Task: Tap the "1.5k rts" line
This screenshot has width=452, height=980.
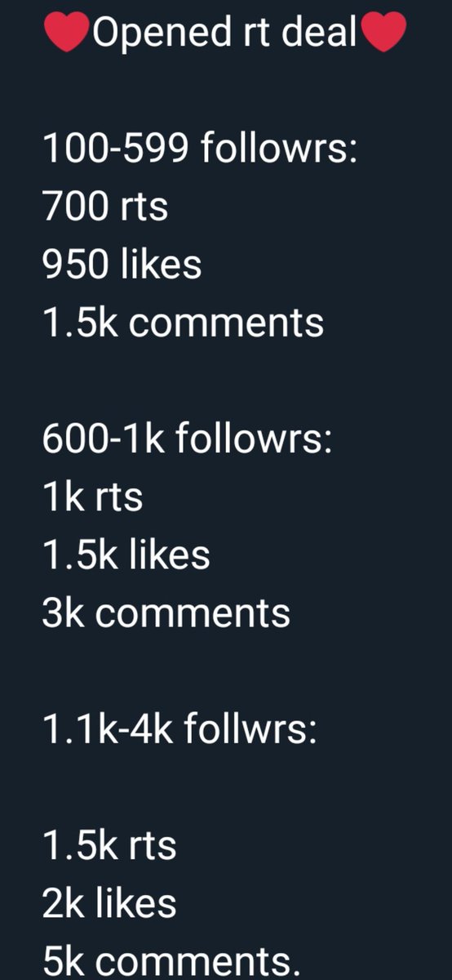Action: coord(109,844)
